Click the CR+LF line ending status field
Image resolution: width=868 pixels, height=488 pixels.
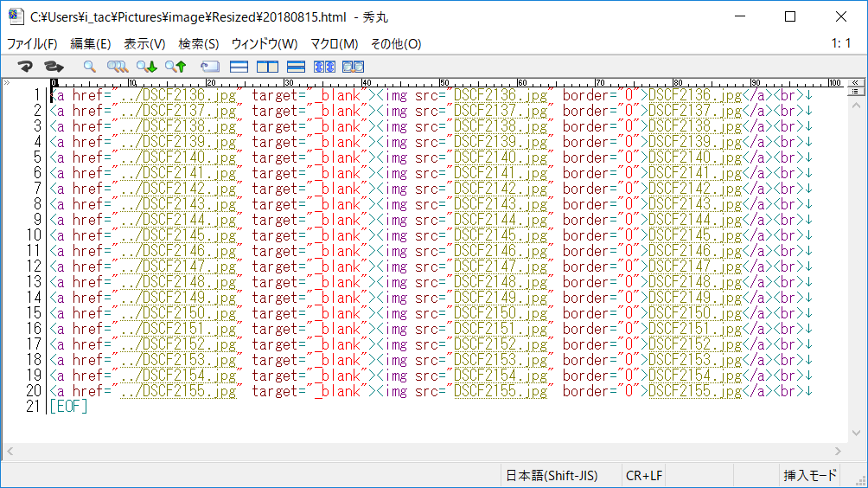(644, 475)
